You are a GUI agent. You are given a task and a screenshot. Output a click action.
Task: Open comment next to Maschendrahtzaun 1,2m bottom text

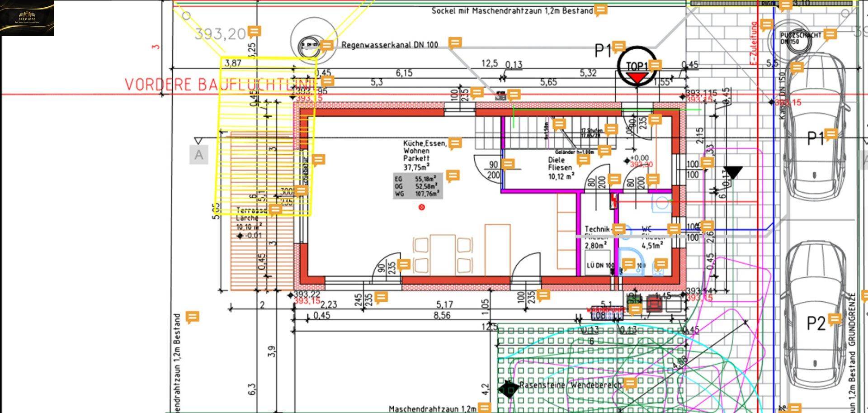point(484,408)
